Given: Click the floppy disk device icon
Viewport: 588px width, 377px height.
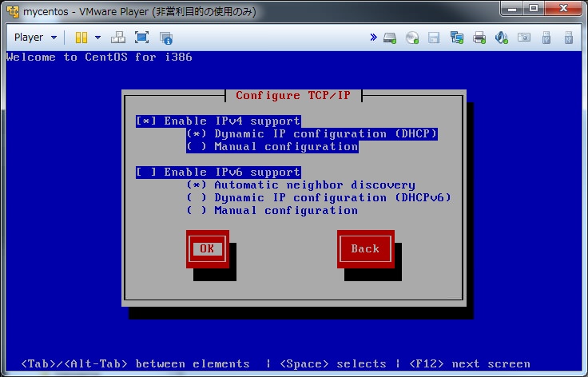Looking at the screenshot, I should pyautogui.click(x=434, y=38).
